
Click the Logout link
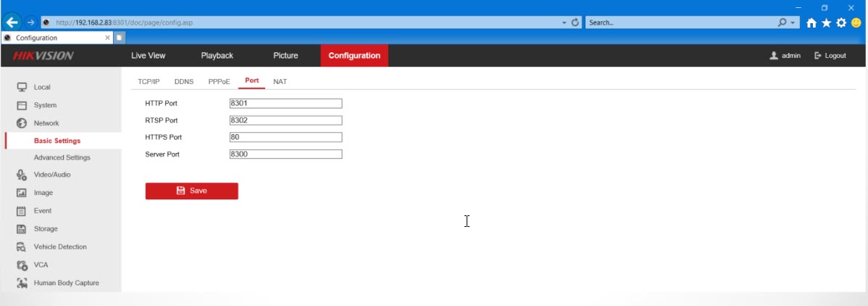pos(830,56)
